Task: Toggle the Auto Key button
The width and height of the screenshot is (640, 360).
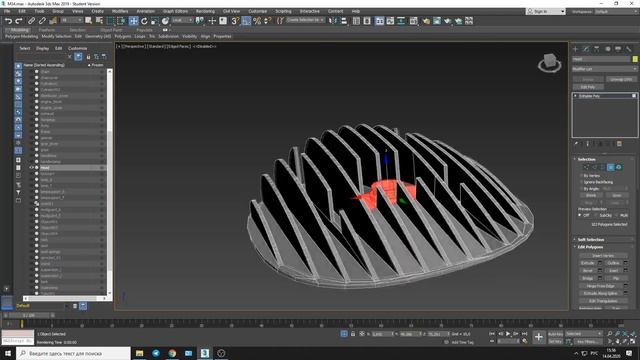Action: (x=555, y=334)
